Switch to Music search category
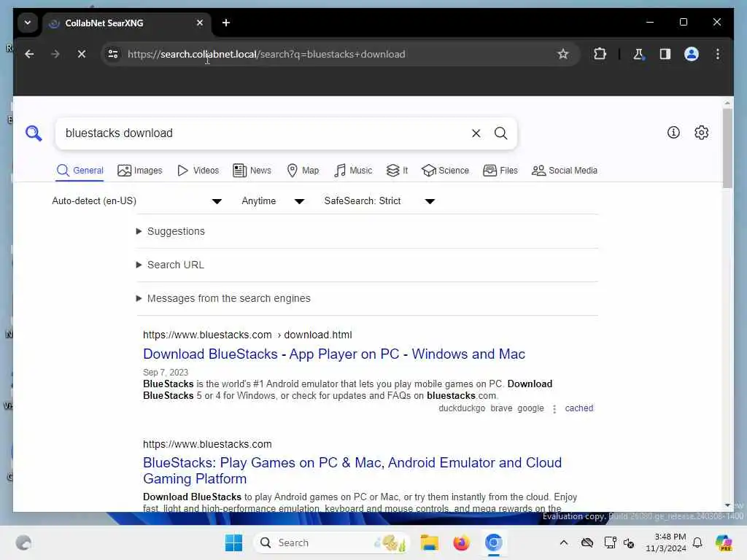 [x=353, y=171]
